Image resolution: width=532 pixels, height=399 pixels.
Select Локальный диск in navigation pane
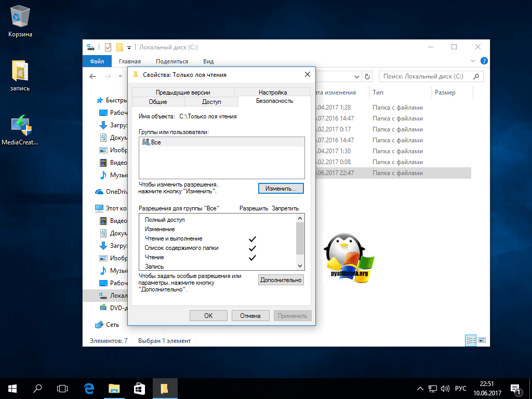(x=113, y=296)
